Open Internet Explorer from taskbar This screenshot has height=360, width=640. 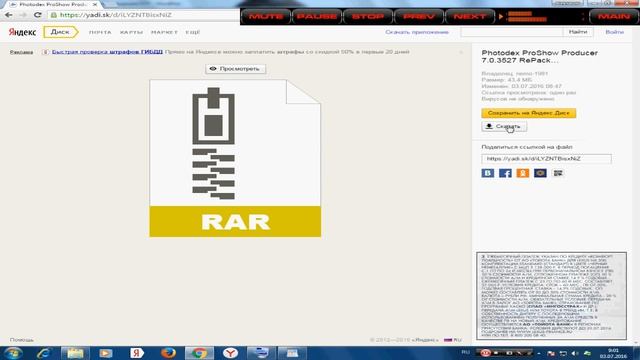[44, 353]
